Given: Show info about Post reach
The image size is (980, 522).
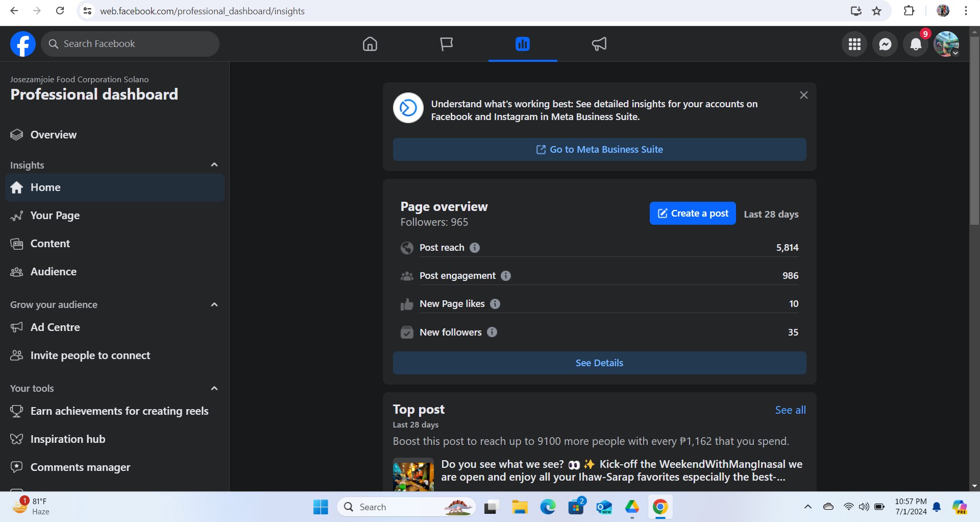Looking at the screenshot, I should (x=475, y=248).
